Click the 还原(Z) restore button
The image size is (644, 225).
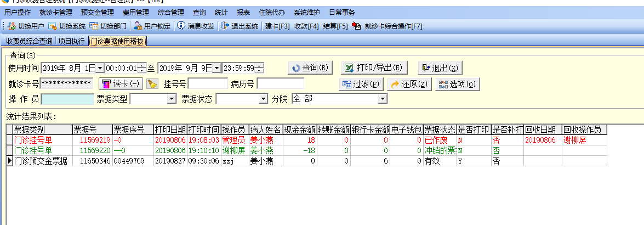pyautogui.click(x=409, y=85)
